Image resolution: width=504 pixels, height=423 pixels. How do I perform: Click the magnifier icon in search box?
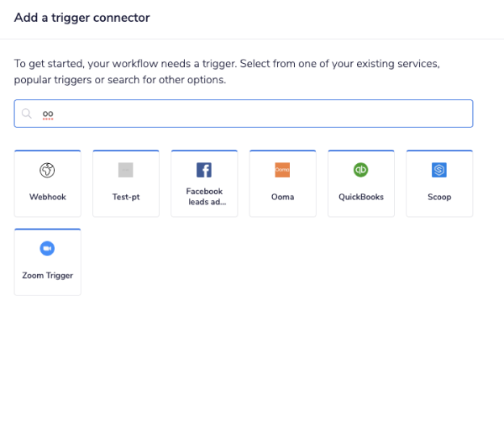27,114
